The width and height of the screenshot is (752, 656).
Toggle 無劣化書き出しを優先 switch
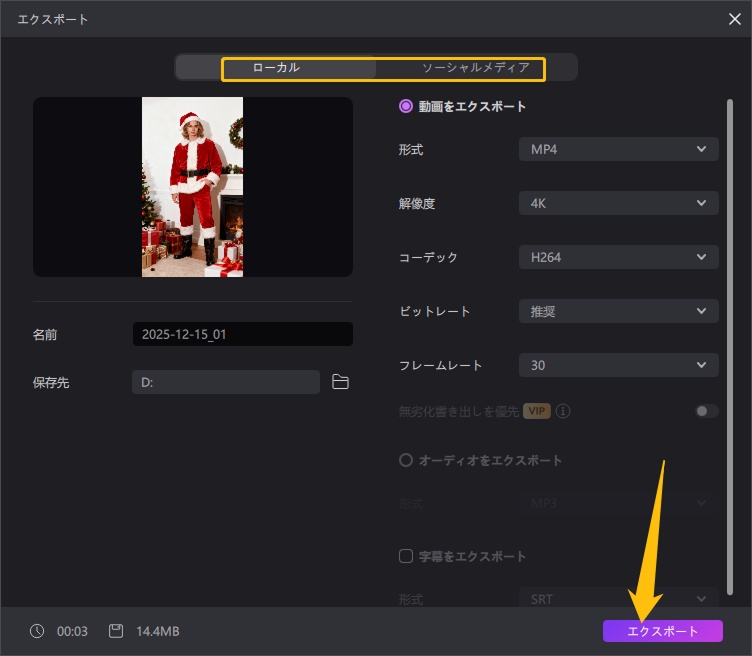[x=707, y=411]
